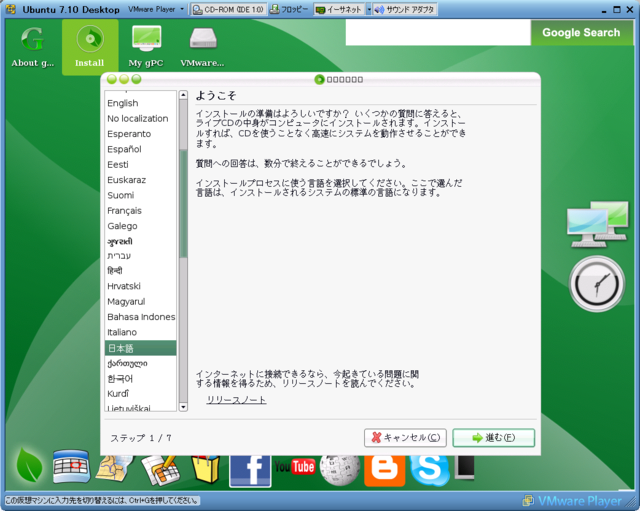Click language list scroll up arrow

tap(183, 95)
